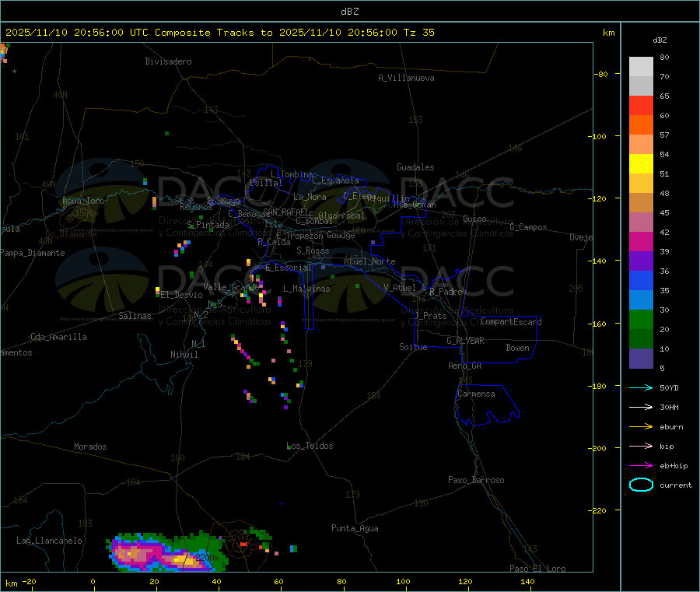This screenshot has width=700, height=592.
Task: Click the Lag.Llancanelo label
Action: [x=49, y=541]
